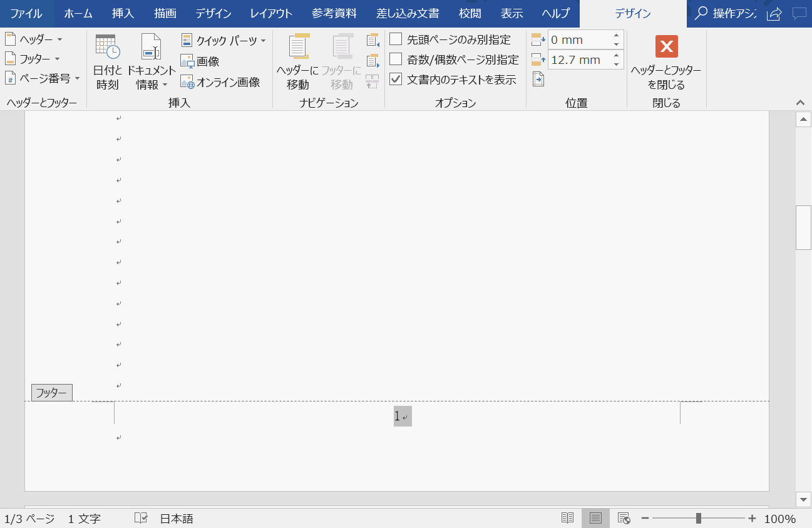Select the 次へ navigation icon
812x528 pixels.
372,61
